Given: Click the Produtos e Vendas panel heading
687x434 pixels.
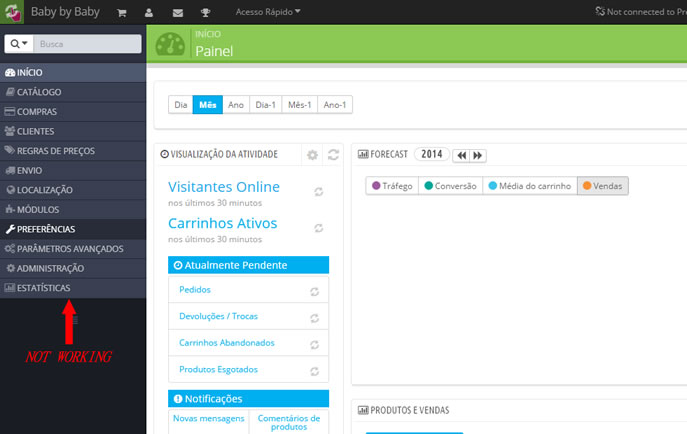Looking at the screenshot, I should click(404, 410).
